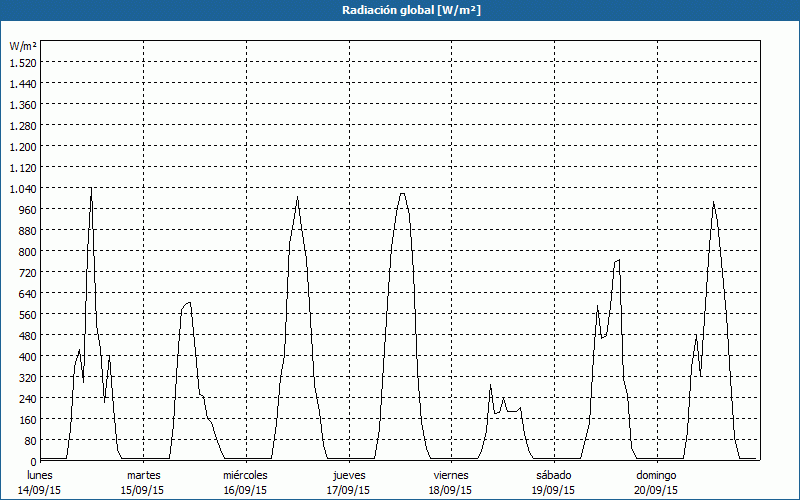Click the miércoles day label

[x=245, y=475]
